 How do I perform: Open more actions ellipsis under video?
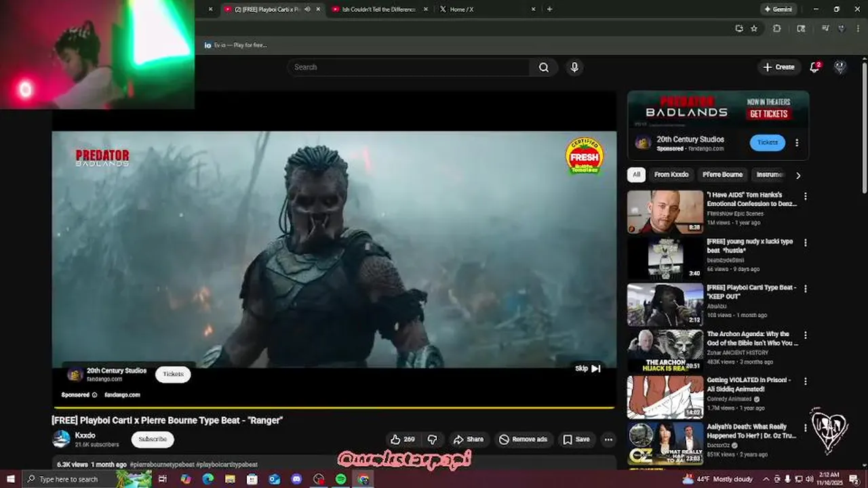pyautogui.click(x=608, y=439)
